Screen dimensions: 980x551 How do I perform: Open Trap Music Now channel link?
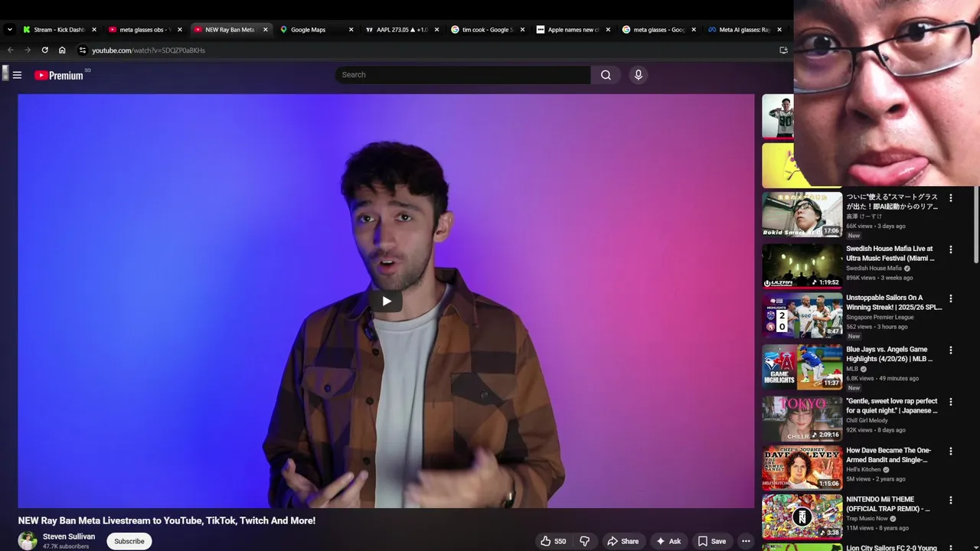[867, 519]
